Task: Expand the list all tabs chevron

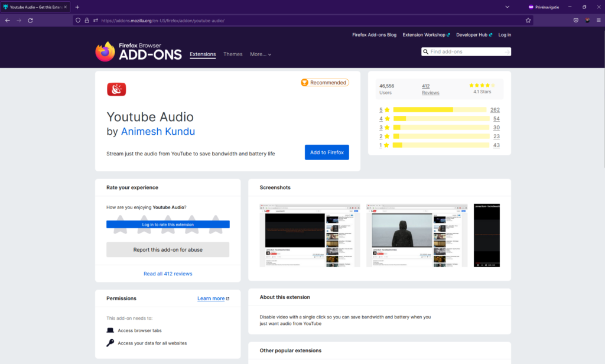Action: click(x=508, y=7)
